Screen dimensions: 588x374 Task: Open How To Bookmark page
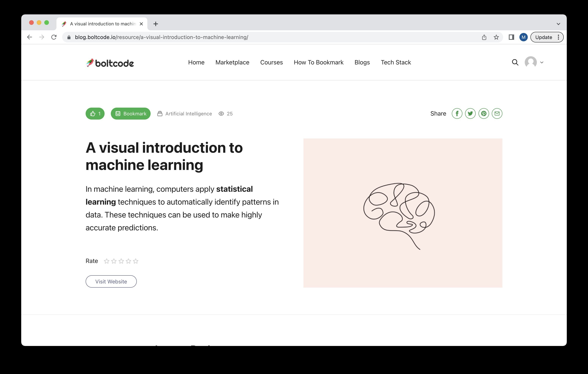[319, 62]
